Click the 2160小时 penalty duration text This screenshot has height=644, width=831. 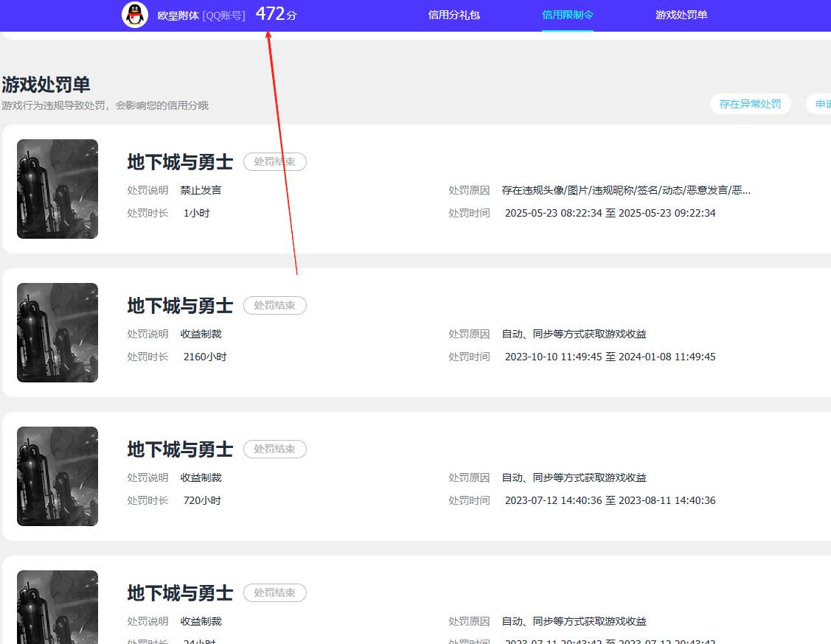coord(205,357)
